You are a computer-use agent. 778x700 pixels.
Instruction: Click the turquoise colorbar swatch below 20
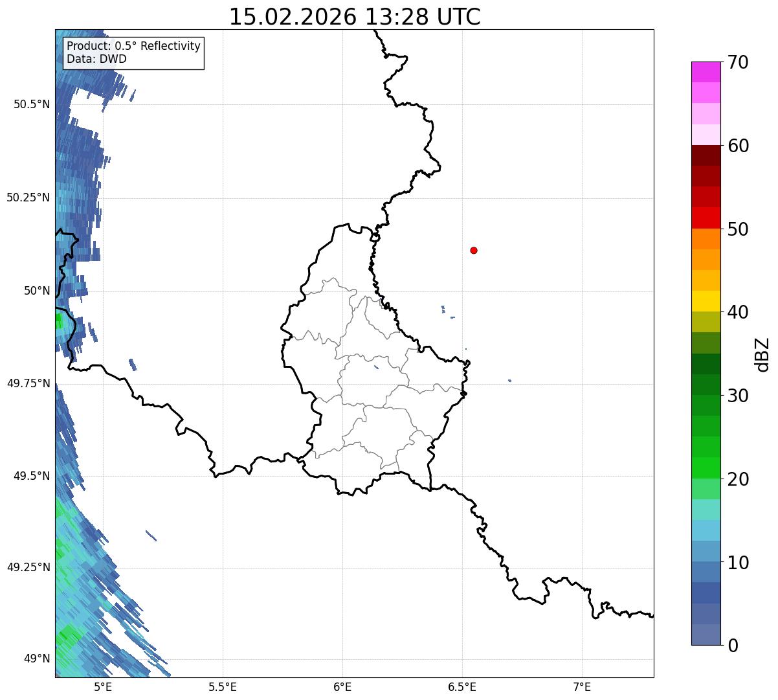tap(706, 510)
